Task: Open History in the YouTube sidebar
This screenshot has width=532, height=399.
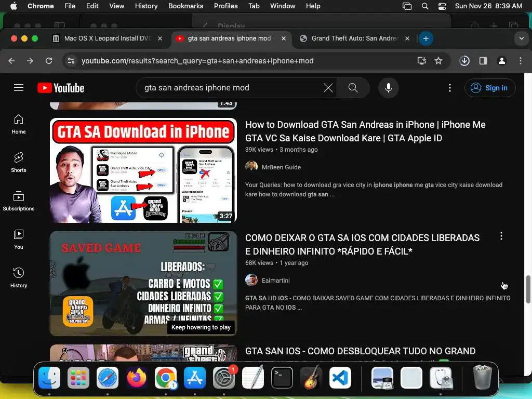Action: click(x=19, y=278)
